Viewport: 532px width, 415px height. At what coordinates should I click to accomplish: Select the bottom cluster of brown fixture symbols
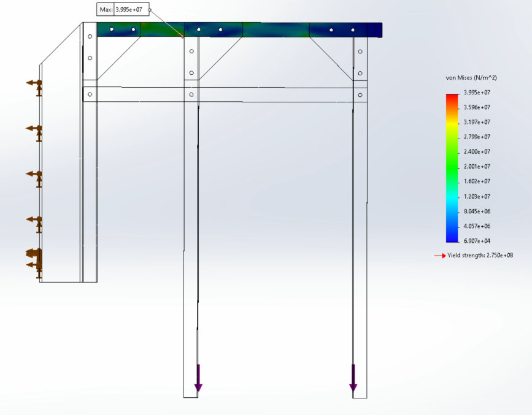point(34,264)
